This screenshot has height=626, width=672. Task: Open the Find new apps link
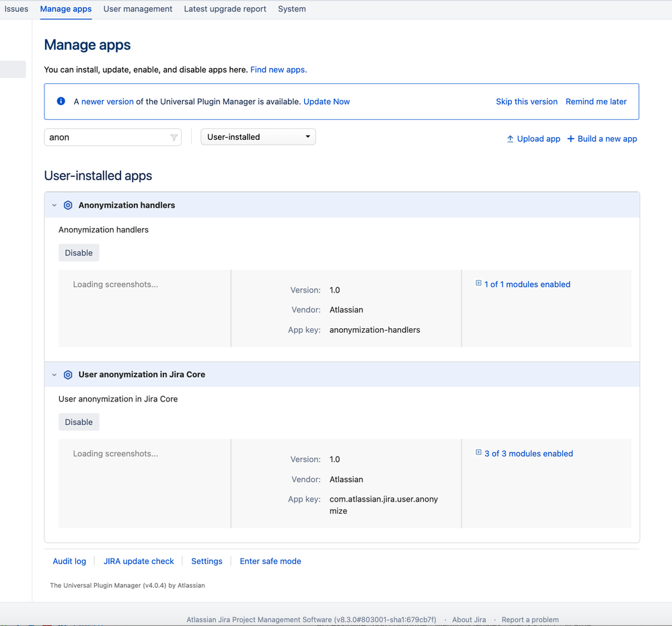click(x=277, y=69)
